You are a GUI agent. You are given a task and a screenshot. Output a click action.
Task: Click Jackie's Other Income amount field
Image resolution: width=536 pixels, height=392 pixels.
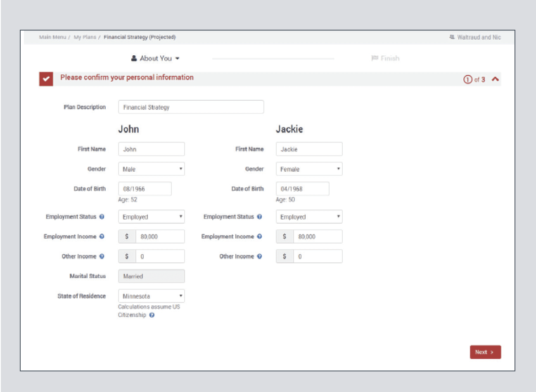pos(318,256)
